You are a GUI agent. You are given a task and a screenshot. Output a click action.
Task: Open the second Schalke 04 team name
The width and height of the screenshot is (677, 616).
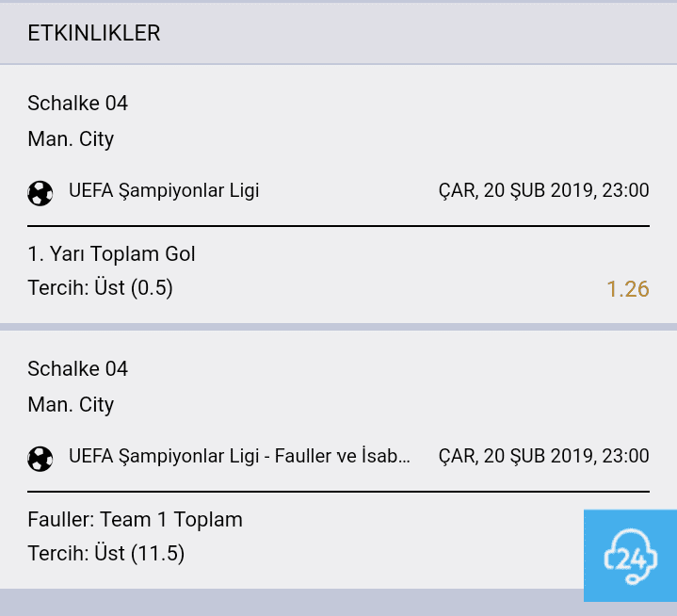pos(78,369)
